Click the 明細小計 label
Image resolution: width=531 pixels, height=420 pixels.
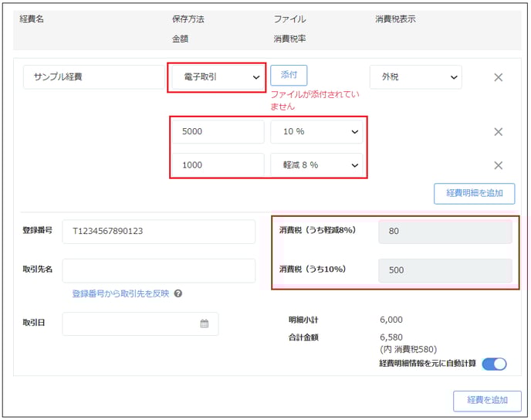(x=303, y=320)
